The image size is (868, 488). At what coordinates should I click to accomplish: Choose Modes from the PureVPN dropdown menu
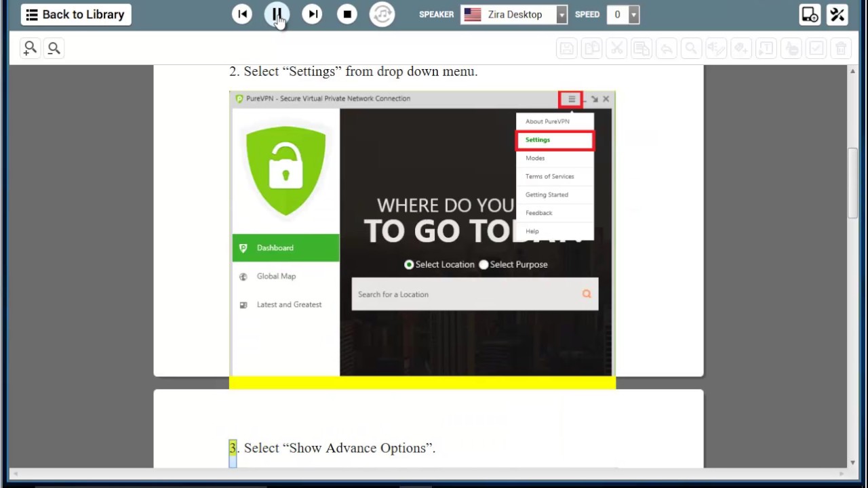(555, 158)
